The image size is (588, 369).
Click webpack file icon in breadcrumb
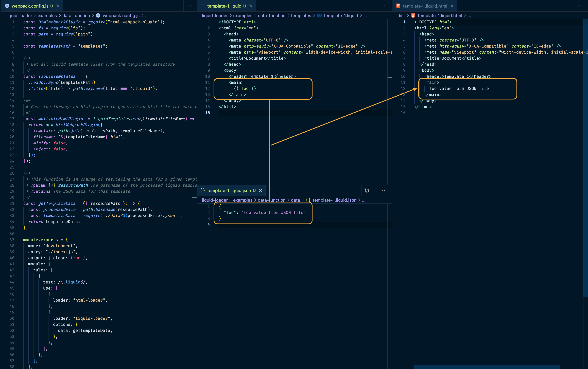point(98,16)
